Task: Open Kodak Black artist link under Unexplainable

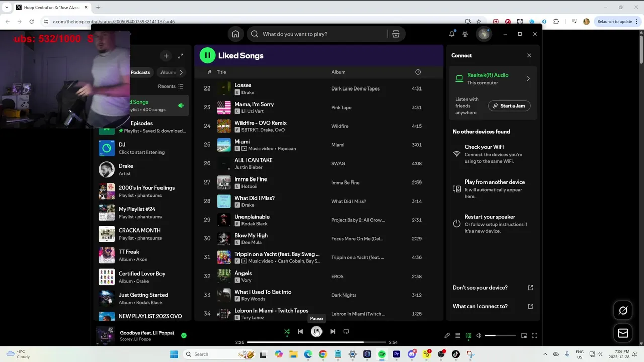Action: point(254,224)
